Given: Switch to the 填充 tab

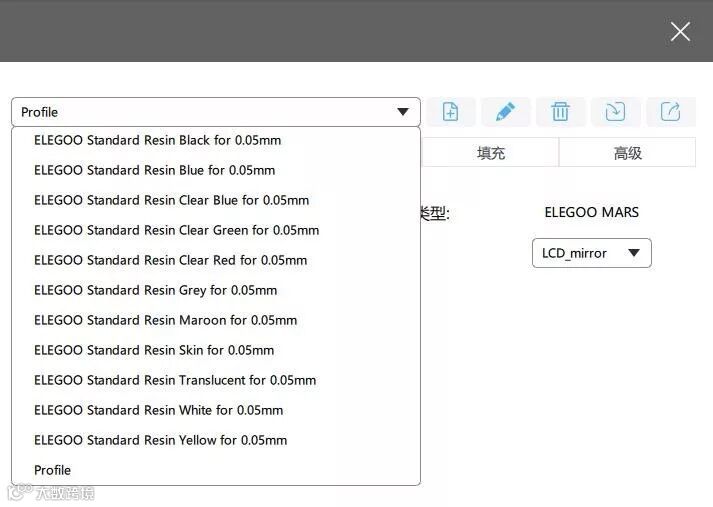Looking at the screenshot, I should pos(491,153).
